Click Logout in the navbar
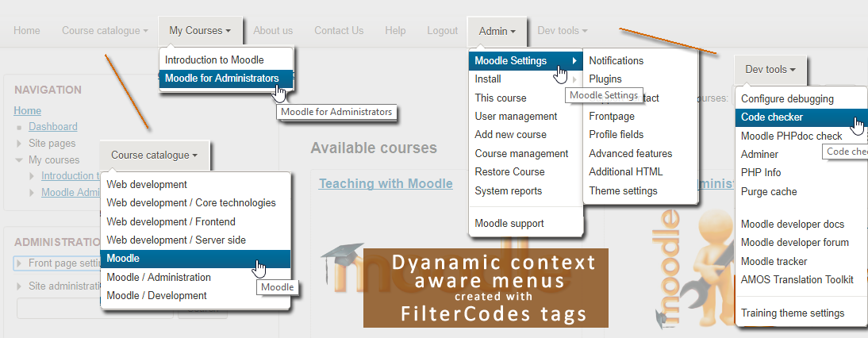 click(x=442, y=31)
